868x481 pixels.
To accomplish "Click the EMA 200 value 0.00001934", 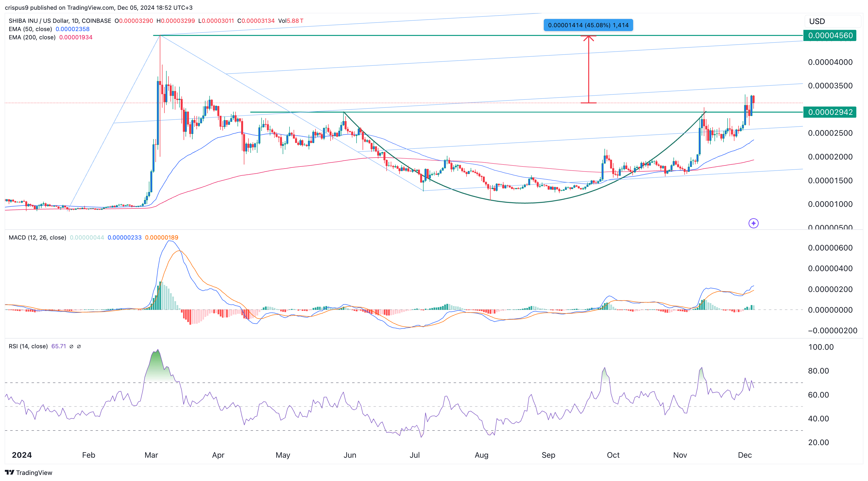I will [x=76, y=37].
